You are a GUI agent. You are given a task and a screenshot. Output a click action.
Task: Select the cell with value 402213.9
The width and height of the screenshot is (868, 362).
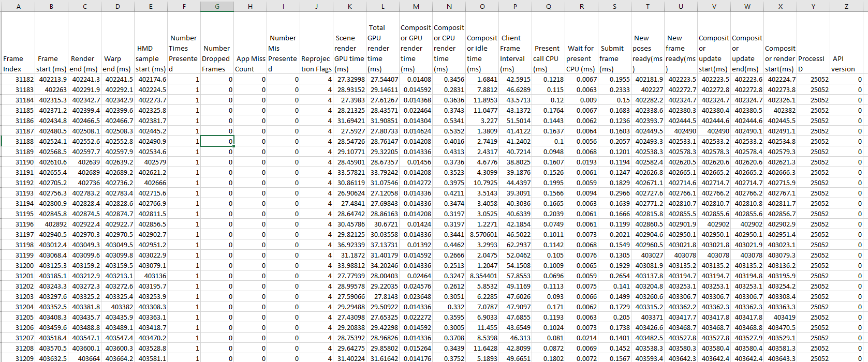[51, 79]
